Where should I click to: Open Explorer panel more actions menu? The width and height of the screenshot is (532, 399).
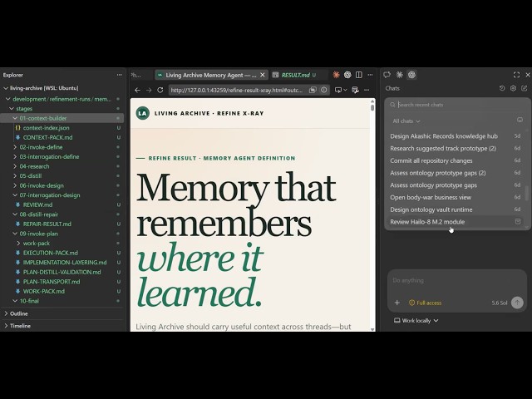click(119, 75)
